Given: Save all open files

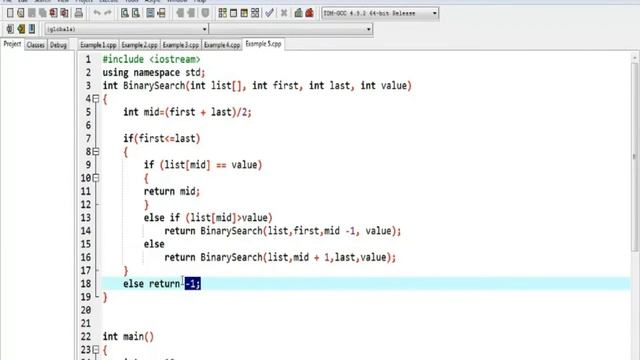Looking at the screenshot, I should (42, 13).
